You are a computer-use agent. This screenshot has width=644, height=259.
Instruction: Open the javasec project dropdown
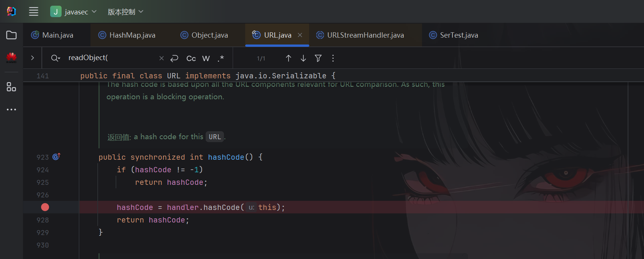pyautogui.click(x=74, y=12)
